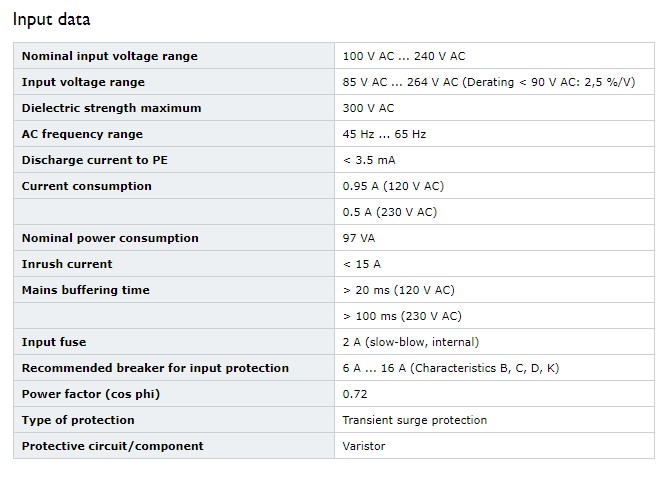Select the Input fuse label

(x=54, y=342)
